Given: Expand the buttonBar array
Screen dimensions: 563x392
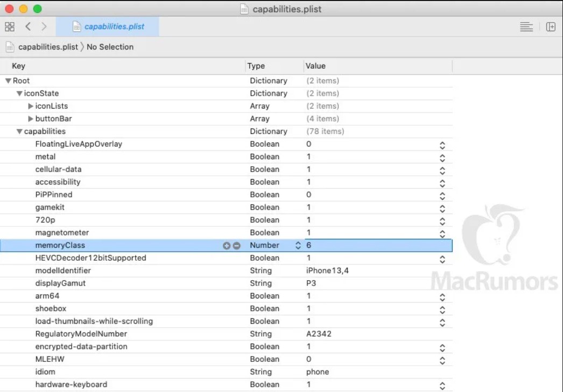Looking at the screenshot, I should [x=31, y=119].
